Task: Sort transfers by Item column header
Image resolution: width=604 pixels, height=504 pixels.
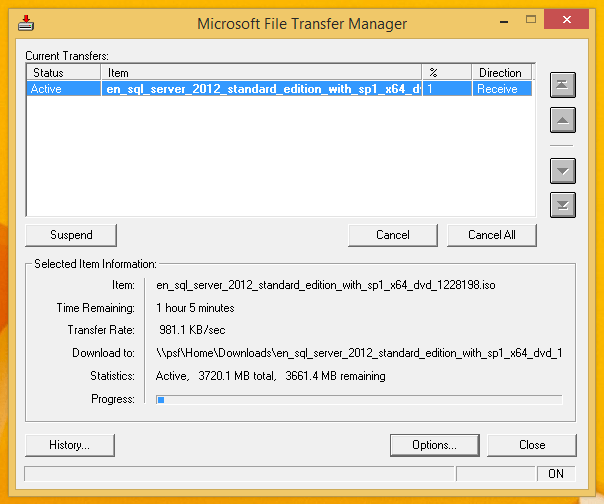Action: tap(261, 72)
